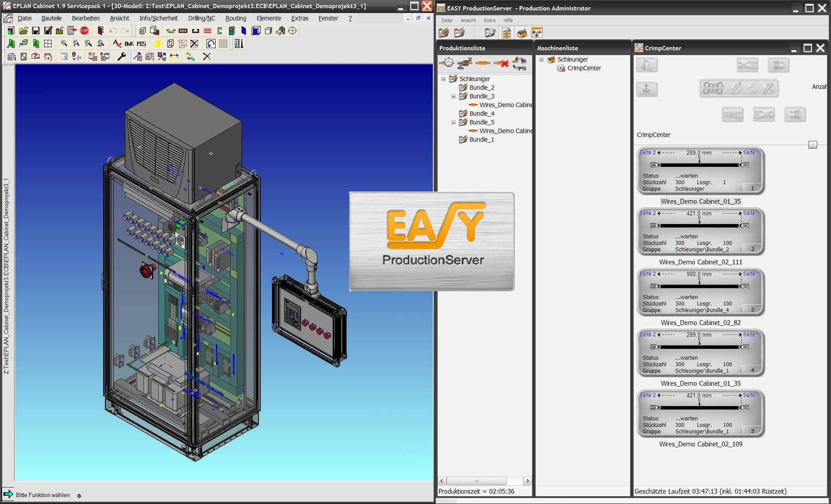Collapse the Bundle_5 tree node
Image resolution: width=831 pixels, height=504 pixels.
[x=454, y=122]
